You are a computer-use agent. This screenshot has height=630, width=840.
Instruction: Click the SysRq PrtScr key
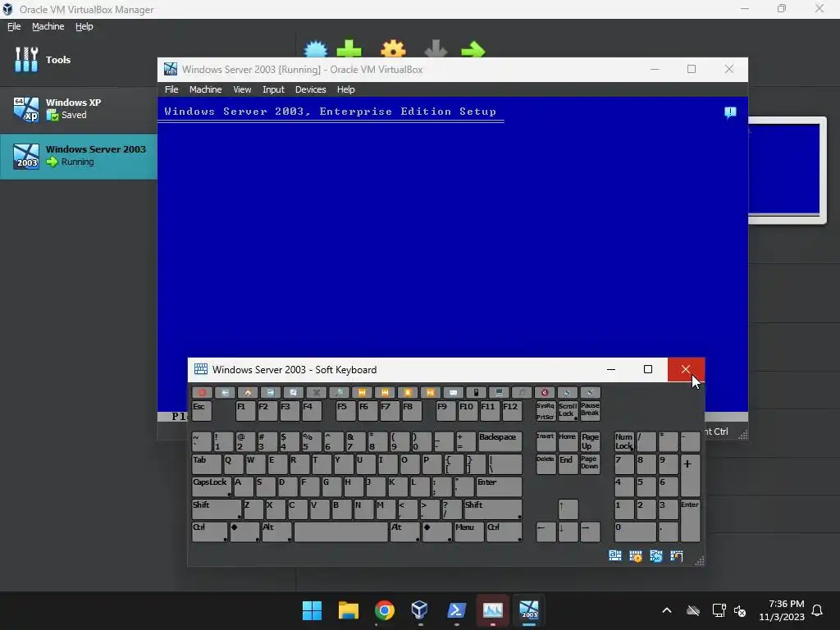546,411
